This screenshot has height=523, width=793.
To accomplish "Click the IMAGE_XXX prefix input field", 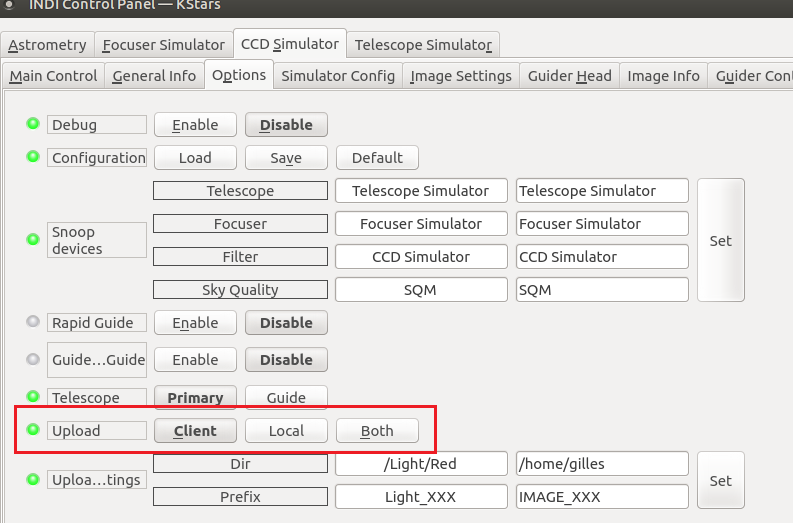I will 602,497.
